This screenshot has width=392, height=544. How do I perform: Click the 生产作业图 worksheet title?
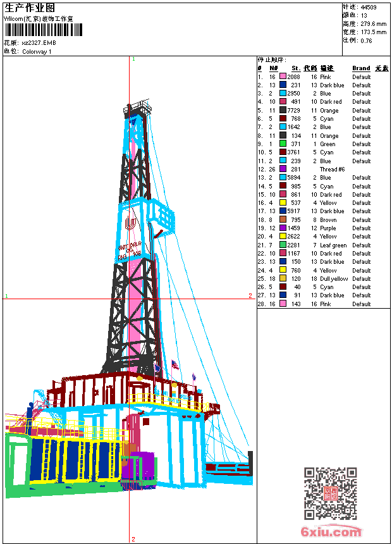click(30, 8)
